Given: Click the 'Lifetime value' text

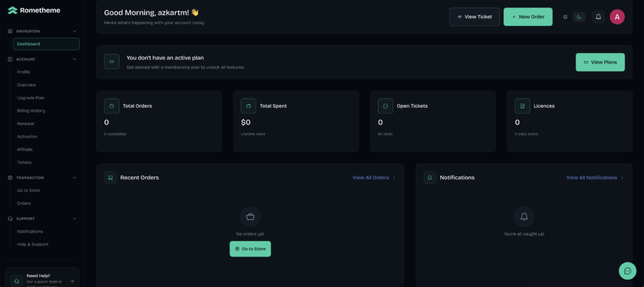Looking at the screenshot, I should point(253,134).
